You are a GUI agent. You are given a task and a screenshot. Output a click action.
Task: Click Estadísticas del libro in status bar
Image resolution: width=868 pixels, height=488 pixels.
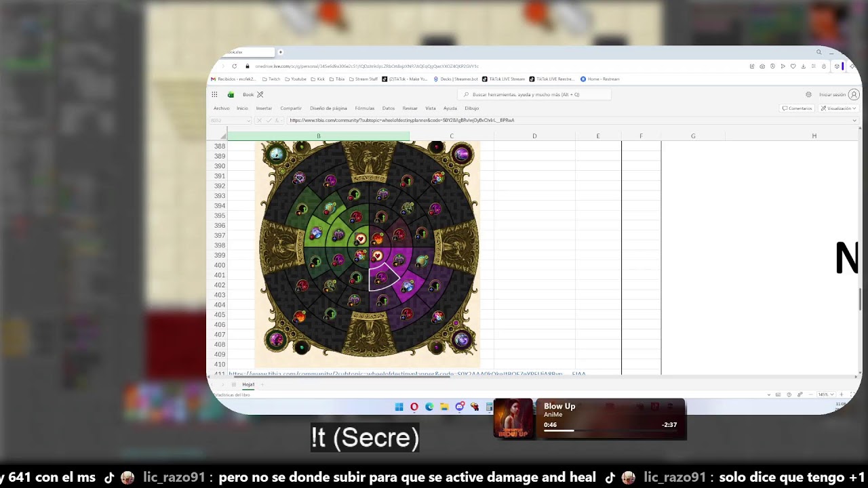(232, 394)
